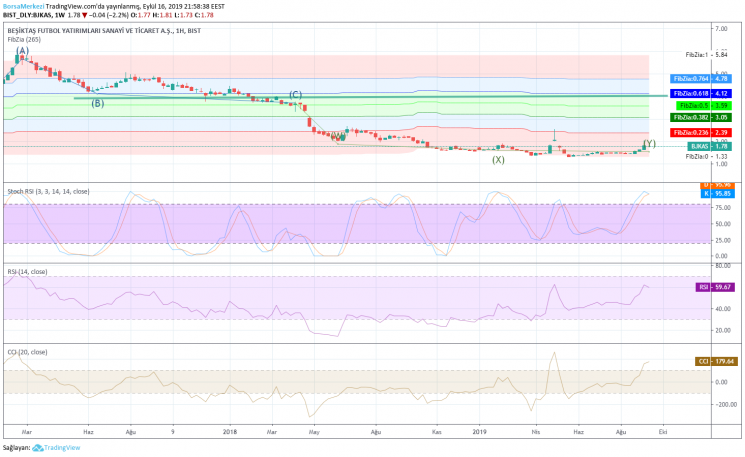
Task: Select the (B) wave label
Action: click(97, 103)
